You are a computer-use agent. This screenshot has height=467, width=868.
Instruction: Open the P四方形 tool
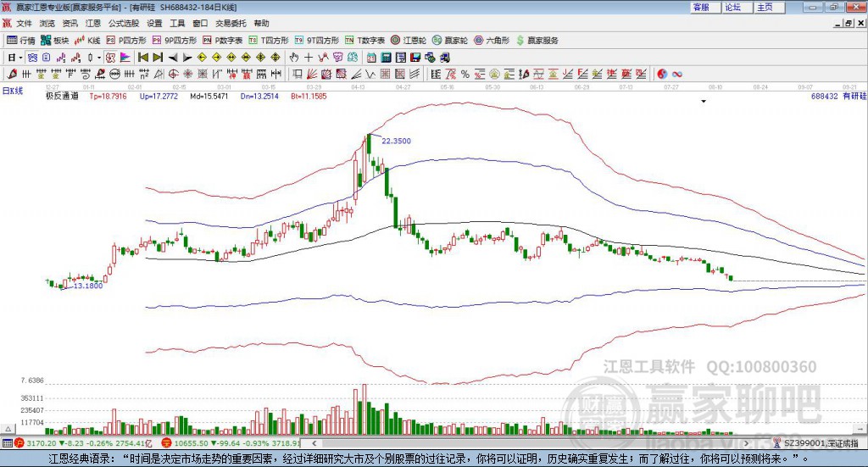[126, 41]
